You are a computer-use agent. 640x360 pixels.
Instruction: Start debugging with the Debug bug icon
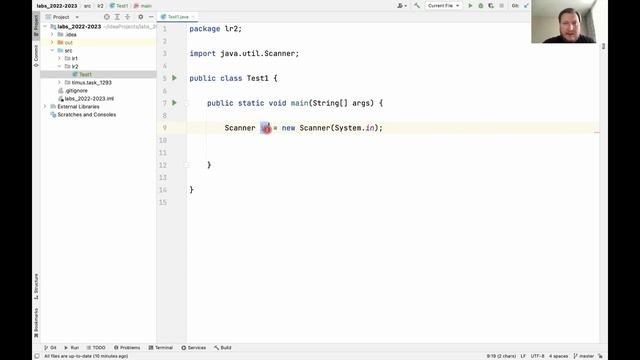tap(480, 6)
